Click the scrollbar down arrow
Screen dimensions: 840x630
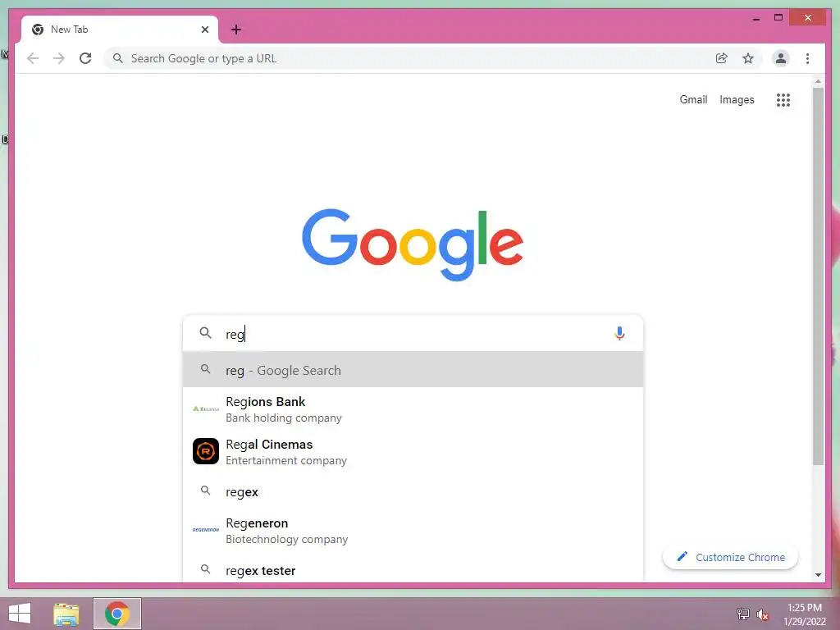coord(818,575)
